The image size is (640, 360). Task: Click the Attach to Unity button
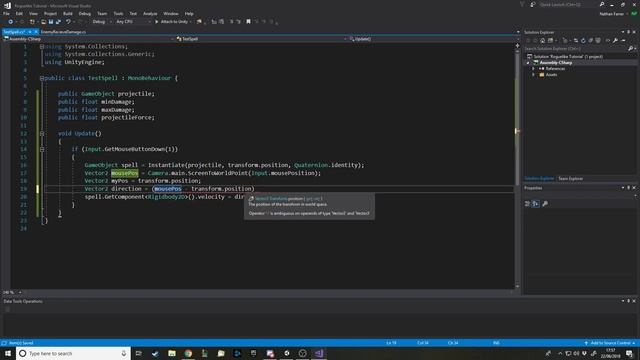[x=173, y=22]
